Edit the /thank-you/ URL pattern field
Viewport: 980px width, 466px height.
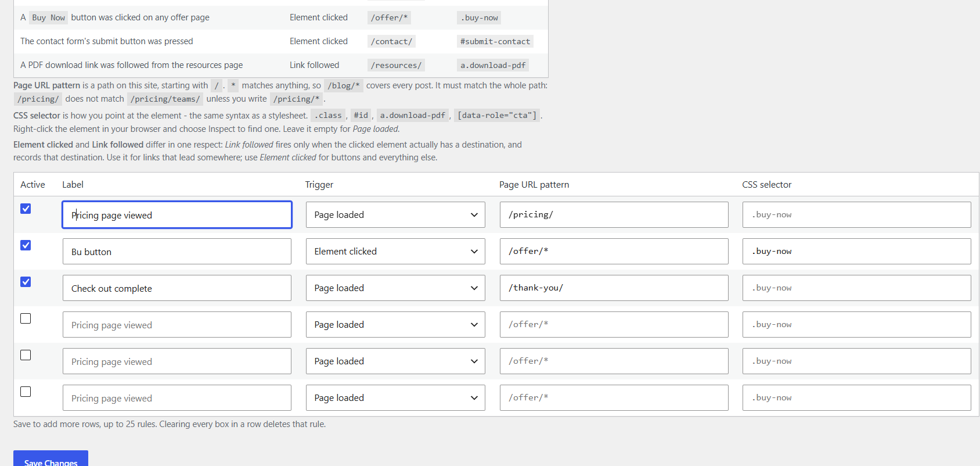614,288
